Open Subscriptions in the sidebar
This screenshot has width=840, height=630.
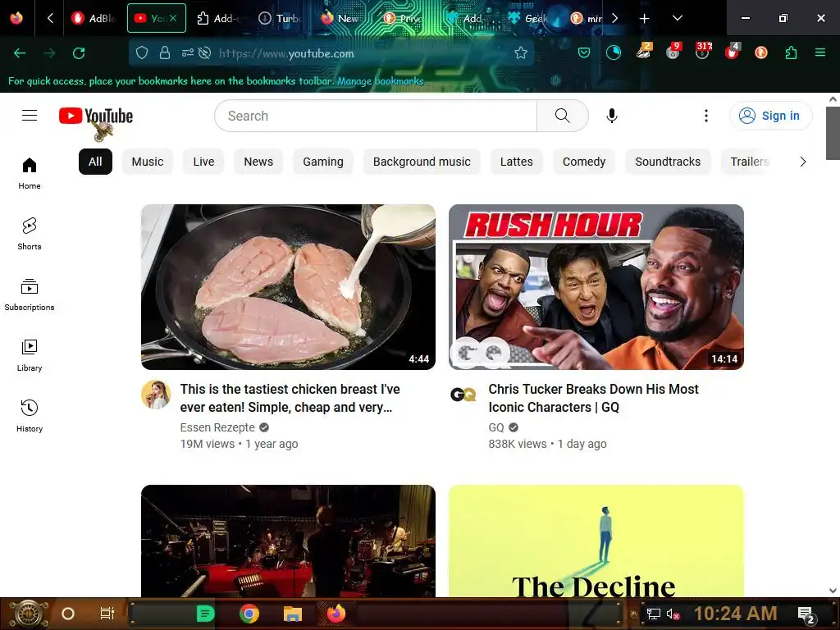point(30,294)
